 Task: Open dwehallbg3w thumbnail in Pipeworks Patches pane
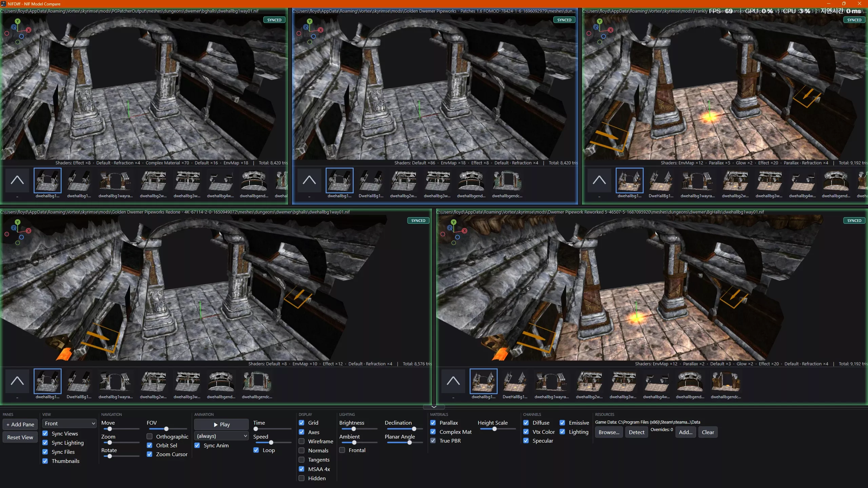[x=437, y=183]
